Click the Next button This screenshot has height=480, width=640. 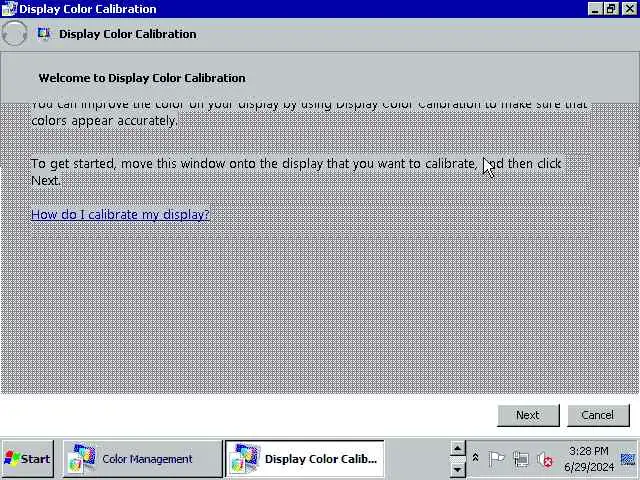coord(528,416)
